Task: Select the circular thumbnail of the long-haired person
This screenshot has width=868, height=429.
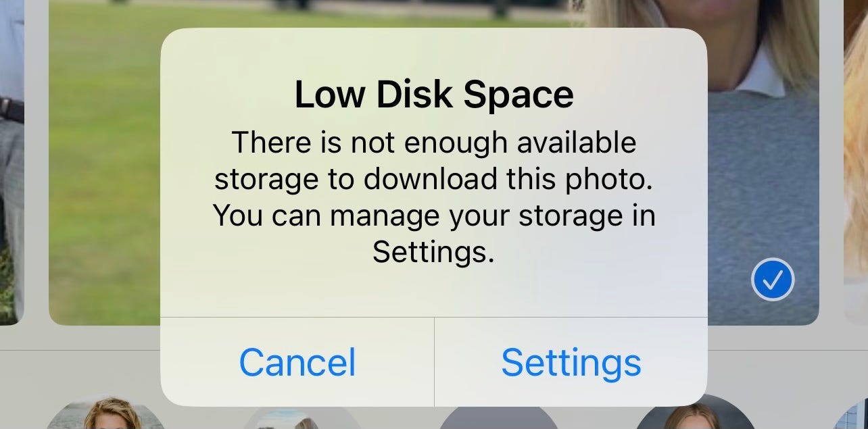Action: tap(696, 412)
